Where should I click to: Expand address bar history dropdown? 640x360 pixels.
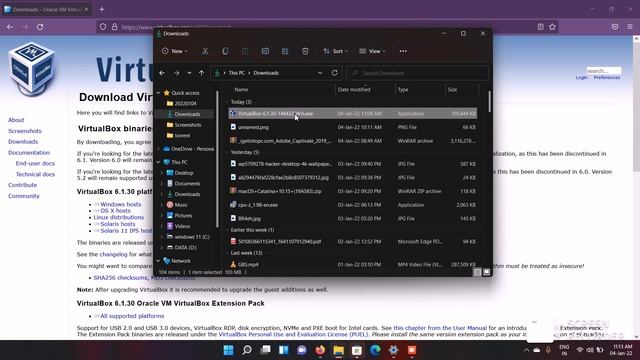point(320,73)
